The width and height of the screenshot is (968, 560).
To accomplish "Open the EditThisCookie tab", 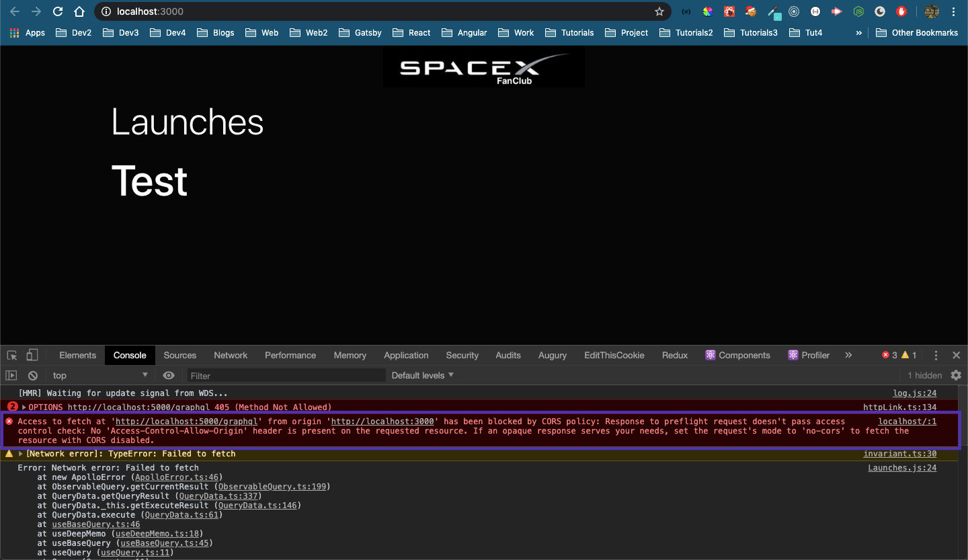I will [x=614, y=355].
